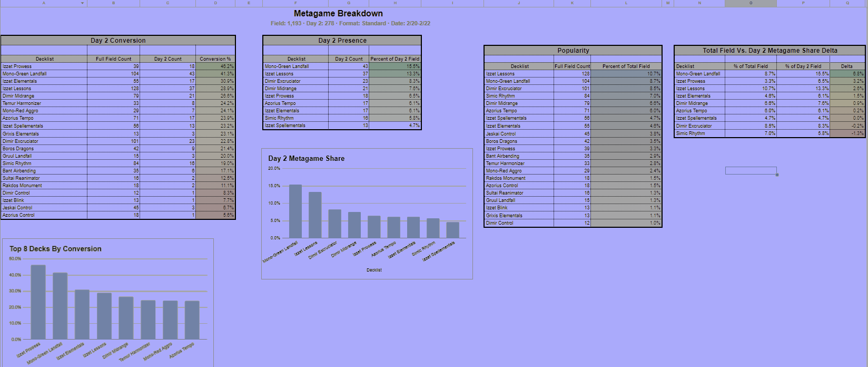
Task: Select narrow column M header
Action: click(668, 3)
